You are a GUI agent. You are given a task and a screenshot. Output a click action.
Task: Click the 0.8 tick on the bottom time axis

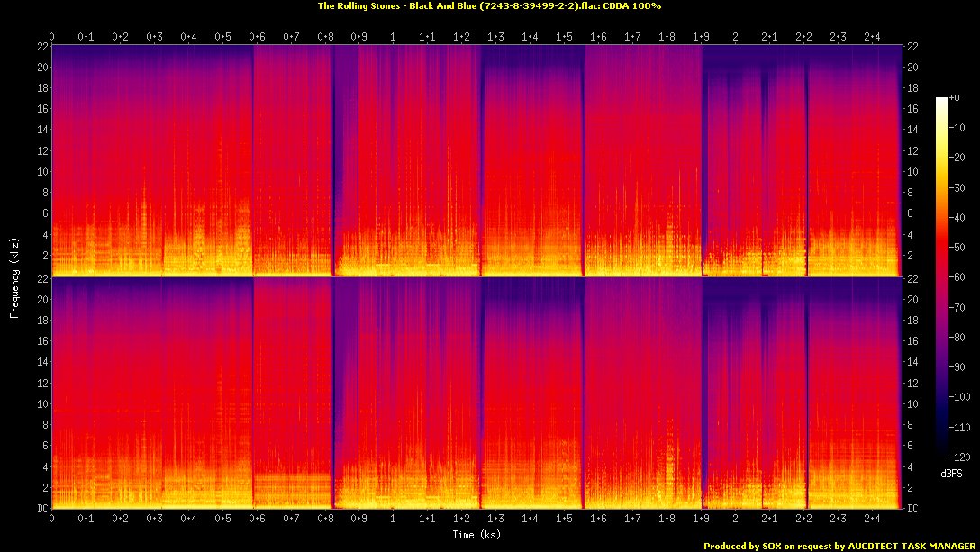(x=325, y=520)
